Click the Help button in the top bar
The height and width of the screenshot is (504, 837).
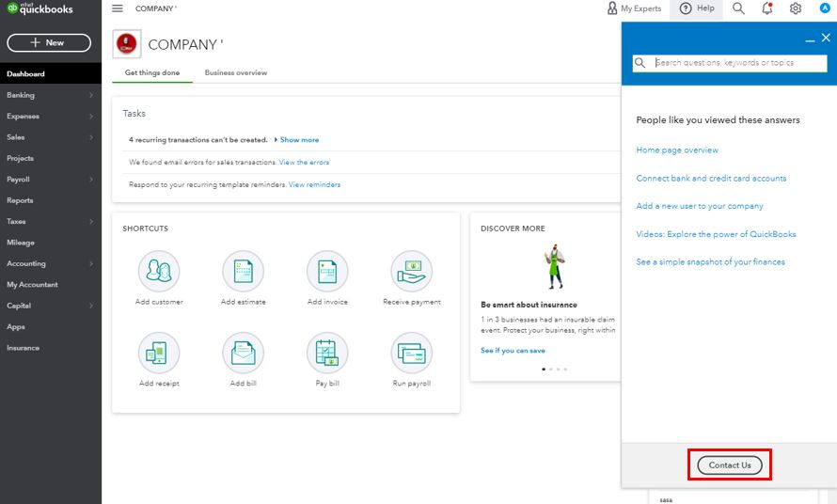[x=697, y=8]
